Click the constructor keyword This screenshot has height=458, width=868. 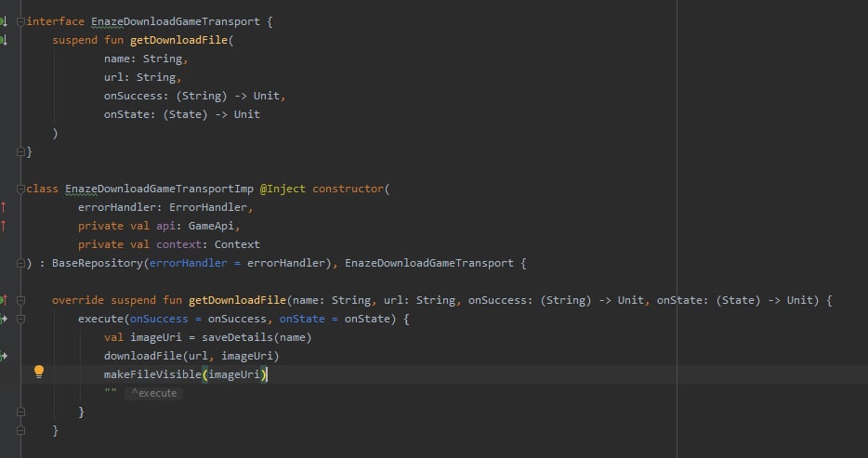[x=349, y=189]
